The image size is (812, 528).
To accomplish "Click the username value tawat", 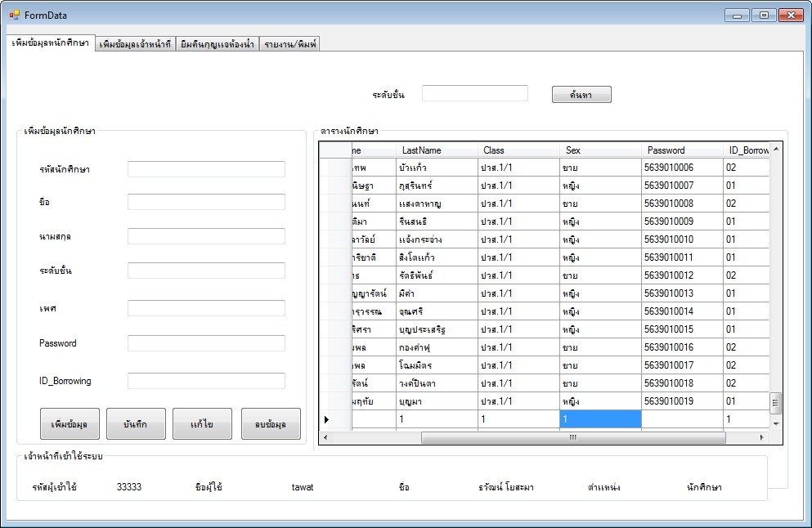I will point(303,487).
